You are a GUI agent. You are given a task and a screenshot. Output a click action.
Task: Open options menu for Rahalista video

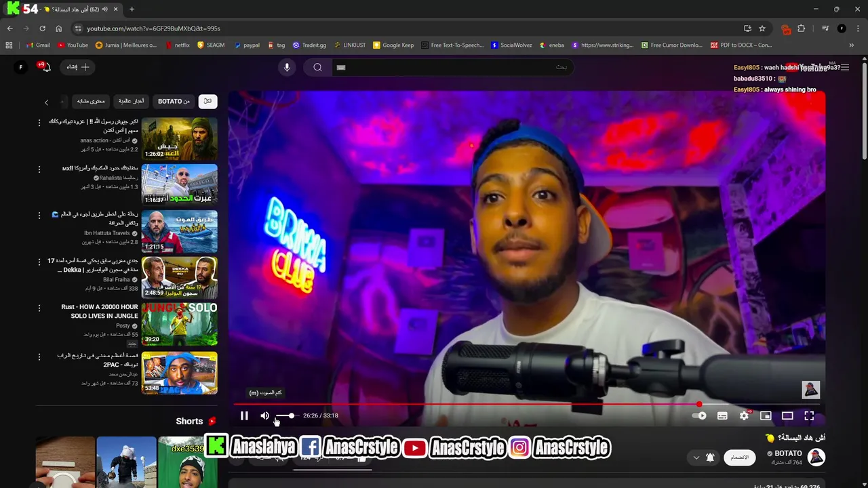(39, 169)
